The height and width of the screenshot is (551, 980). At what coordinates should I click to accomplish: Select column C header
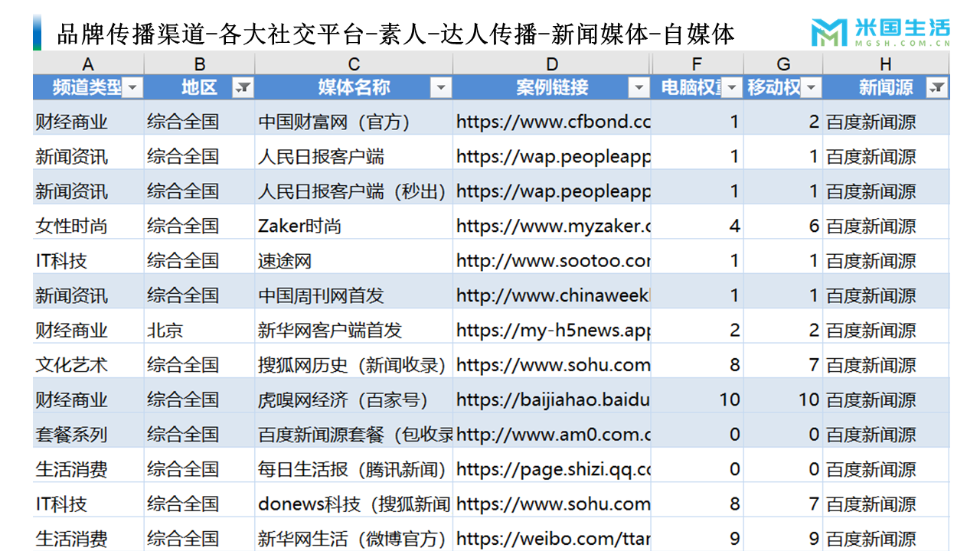pos(354,64)
